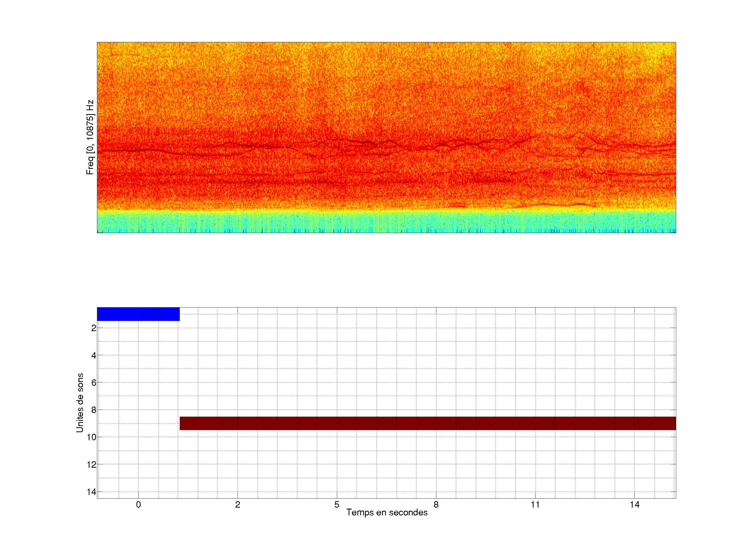Click time axis tick label 8
747x560 pixels.
[x=436, y=505]
